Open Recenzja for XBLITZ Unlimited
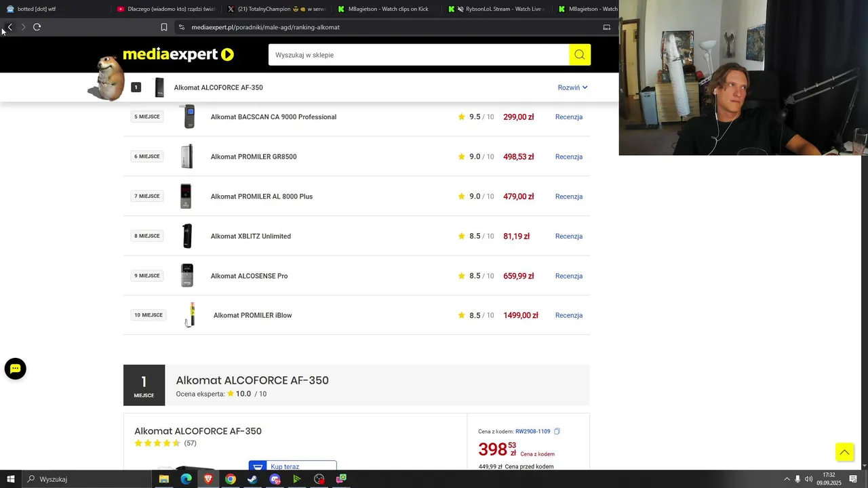Viewport: 868px width, 488px height. 569,236
